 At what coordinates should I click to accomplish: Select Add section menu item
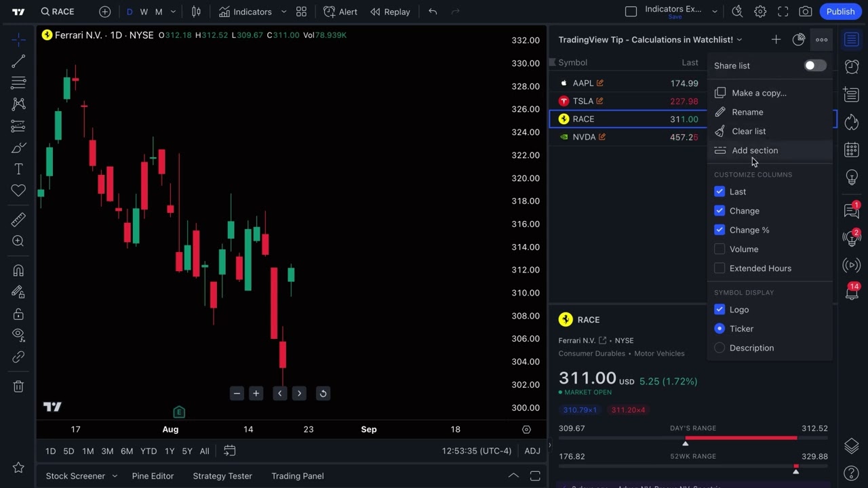click(x=769, y=150)
